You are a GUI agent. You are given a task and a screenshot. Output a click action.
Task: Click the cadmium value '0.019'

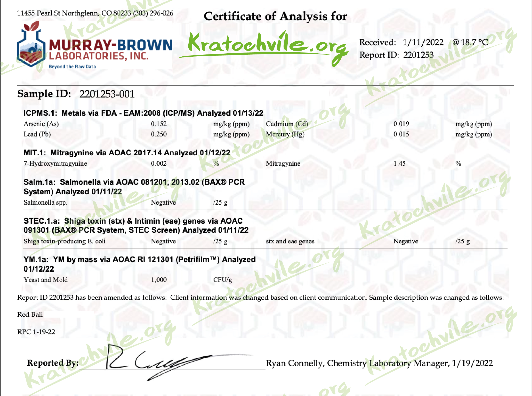401,124
